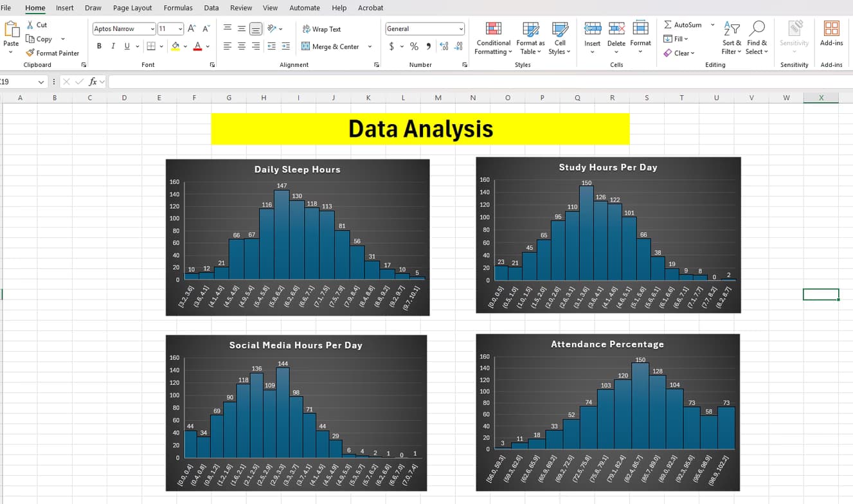This screenshot has width=853, height=504.
Task: Click the Format Painter brush icon
Action: [30, 53]
